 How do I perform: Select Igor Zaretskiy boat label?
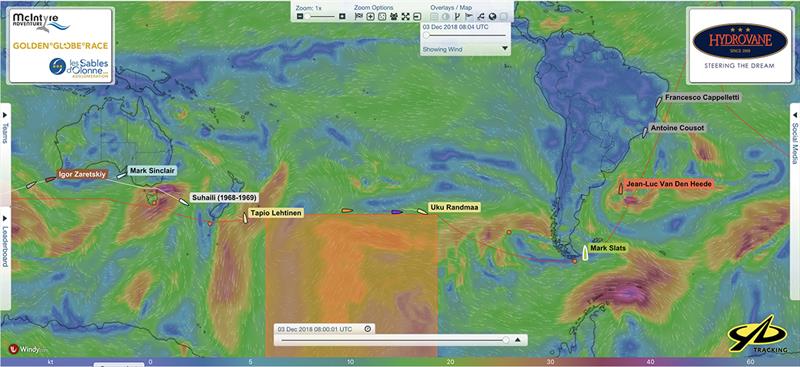[82, 174]
